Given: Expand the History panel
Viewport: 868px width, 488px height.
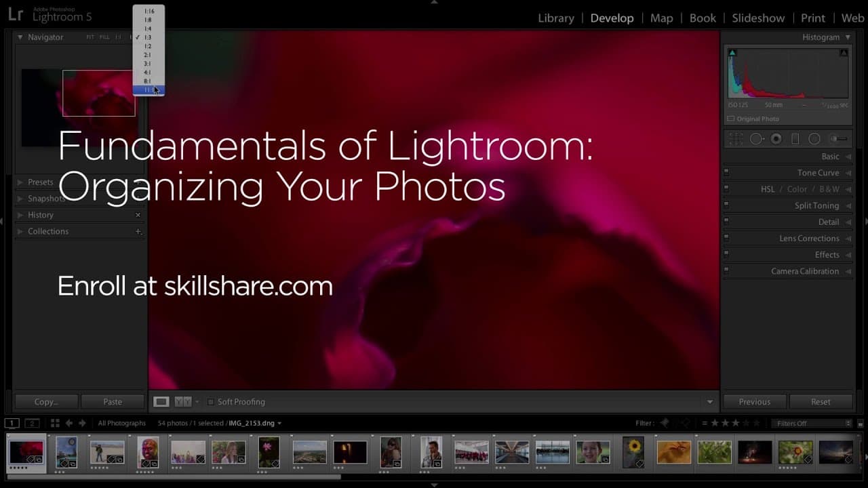Looking at the screenshot, I should coord(20,215).
